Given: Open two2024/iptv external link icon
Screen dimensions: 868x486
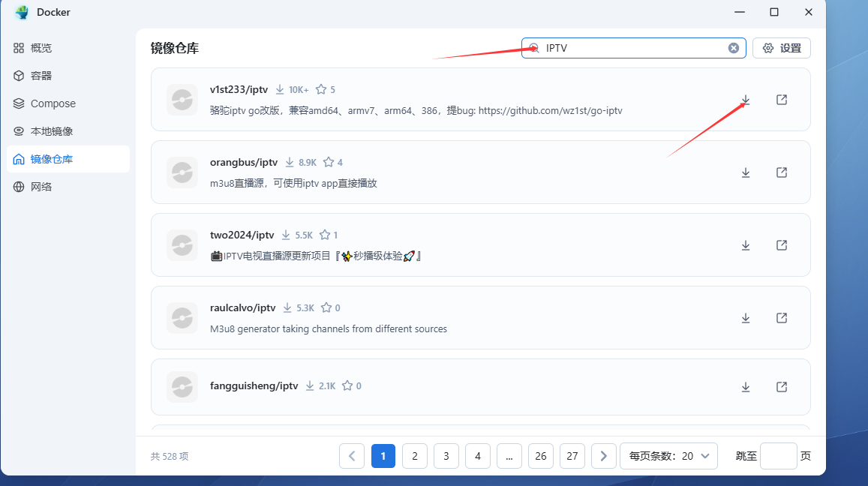Looking at the screenshot, I should pyautogui.click(x=782, y=245).
